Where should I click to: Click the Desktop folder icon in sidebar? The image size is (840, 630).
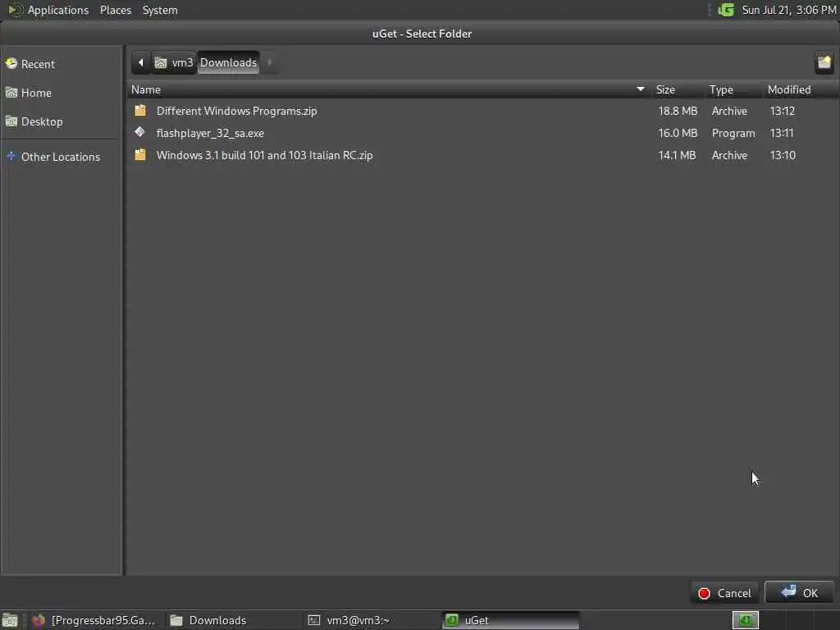(11, 121)
